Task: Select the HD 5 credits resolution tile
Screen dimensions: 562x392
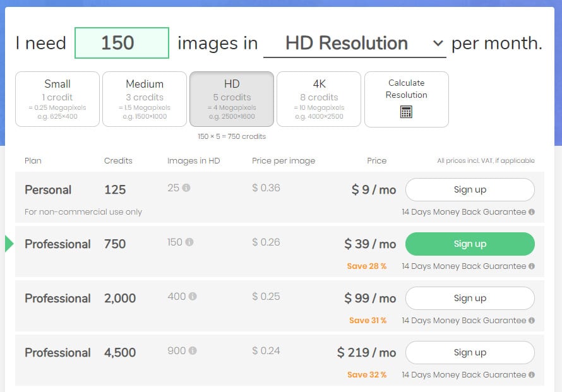Action: (x=232, y=99)
